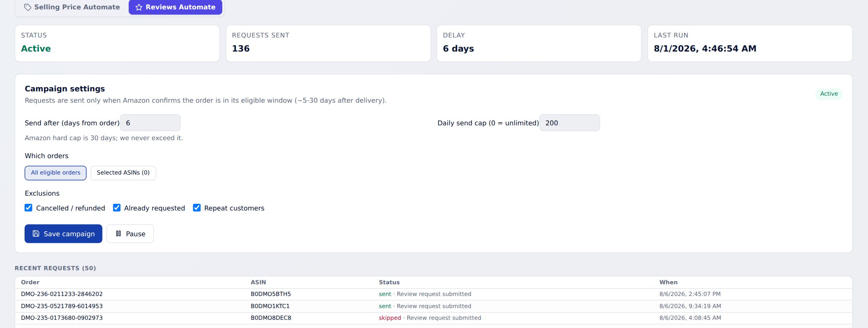
Task: Click order DMO-235-0173680-0902973
Action: click(62, 318)
